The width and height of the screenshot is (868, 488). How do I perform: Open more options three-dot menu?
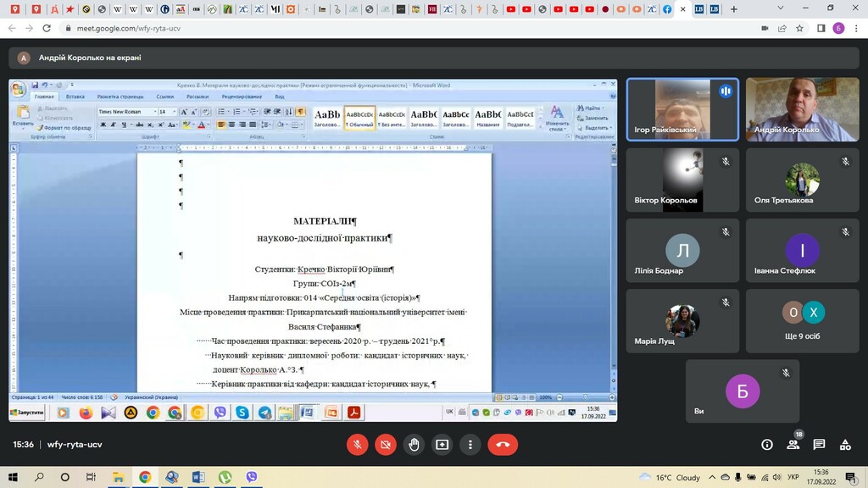tap(470, 445)
